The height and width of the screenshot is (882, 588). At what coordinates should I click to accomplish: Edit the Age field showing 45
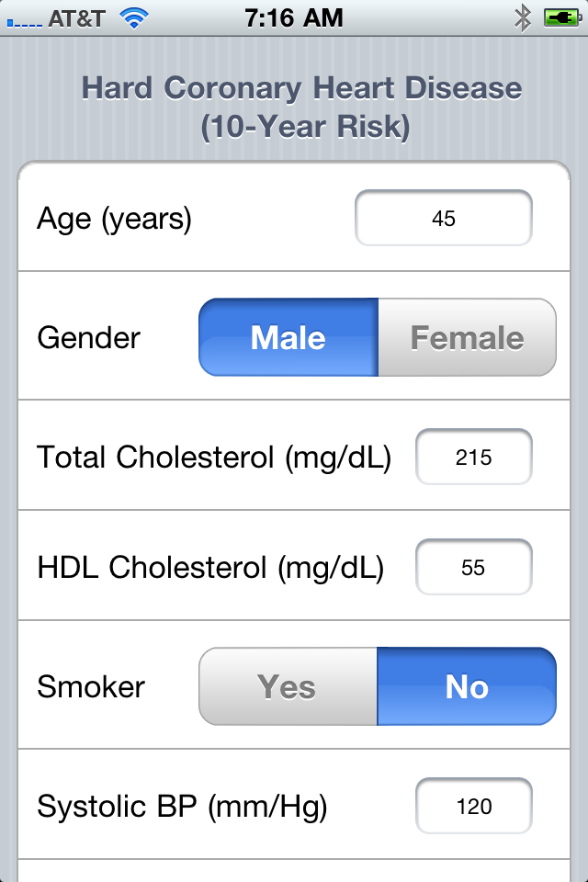click(444, 218)
